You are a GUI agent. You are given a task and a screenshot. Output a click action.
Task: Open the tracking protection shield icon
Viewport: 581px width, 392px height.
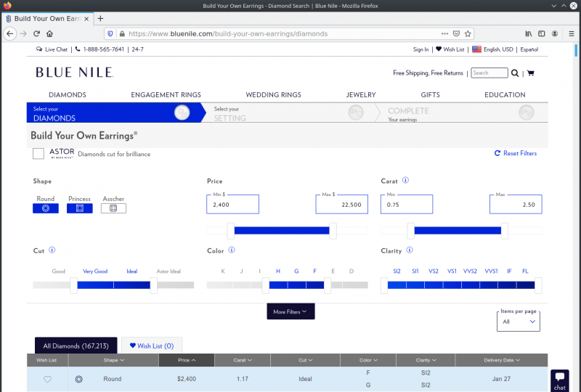110,33
